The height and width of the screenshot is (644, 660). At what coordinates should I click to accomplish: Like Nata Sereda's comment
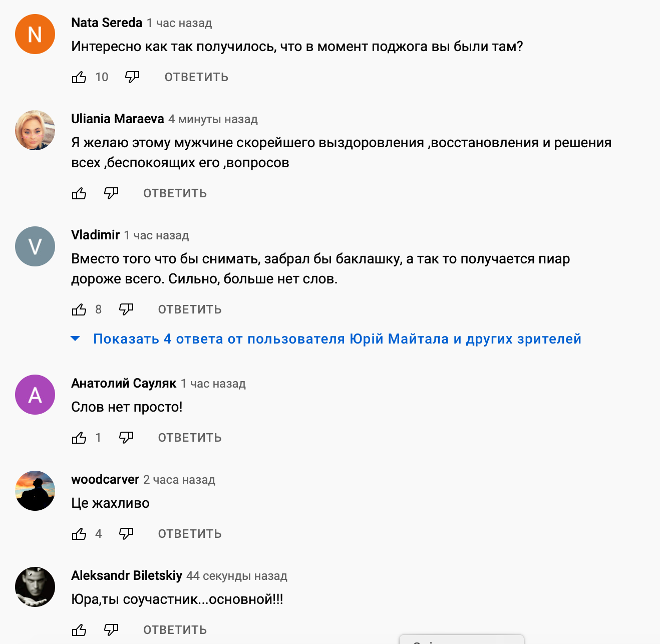pos(79,77)
